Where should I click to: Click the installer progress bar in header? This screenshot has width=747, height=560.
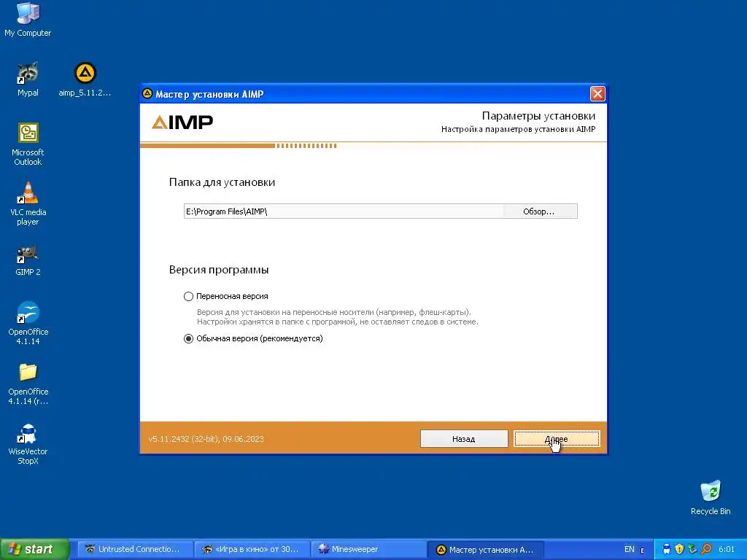(239, 146)
